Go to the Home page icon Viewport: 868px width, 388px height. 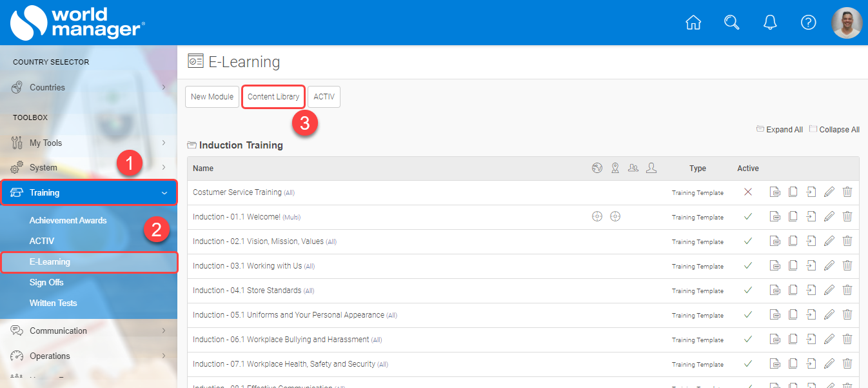(x=693, y=23)
